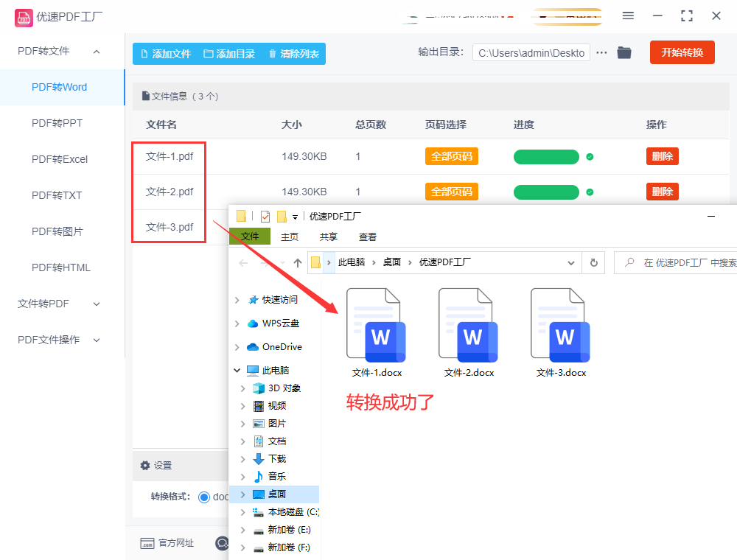This screenshot has height=560, width=737.
Task: Switch to the 查看 ribbon tab
Action: (x=367, y=237)
